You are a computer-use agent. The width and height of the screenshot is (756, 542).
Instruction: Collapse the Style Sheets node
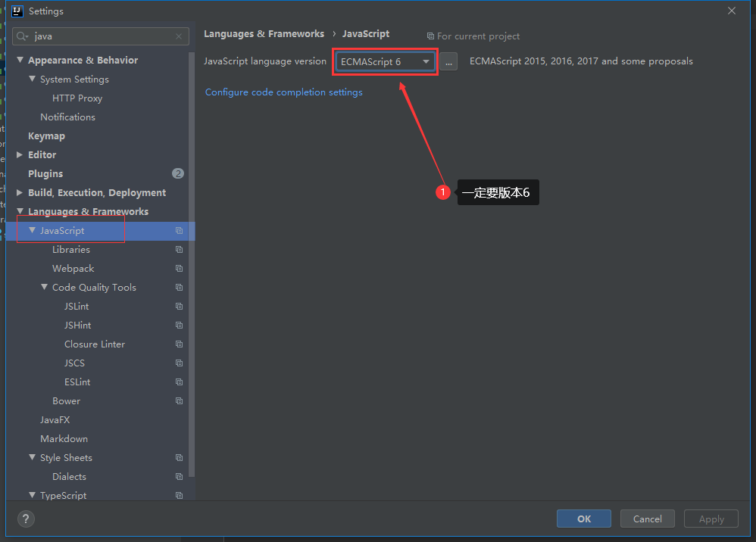32,457
